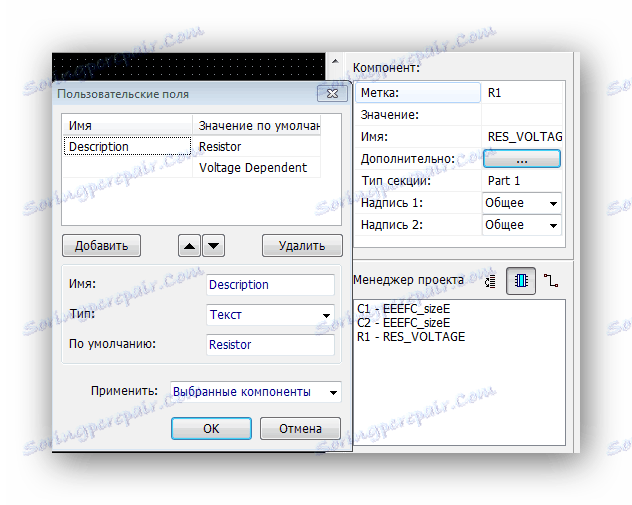The width and height of the screenshot is (632, 505).
Task: Click the Метка value R1
Action: coord(522,93)
